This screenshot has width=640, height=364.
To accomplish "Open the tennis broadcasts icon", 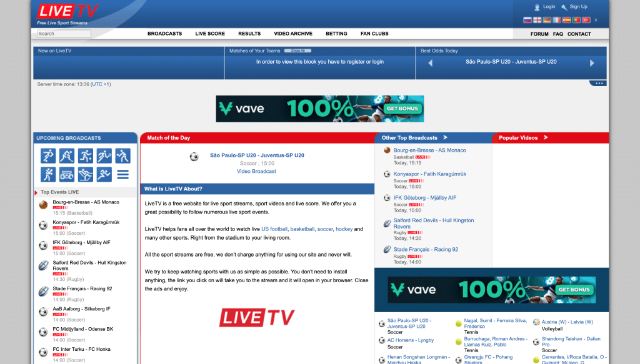I will tap(104, 155).
